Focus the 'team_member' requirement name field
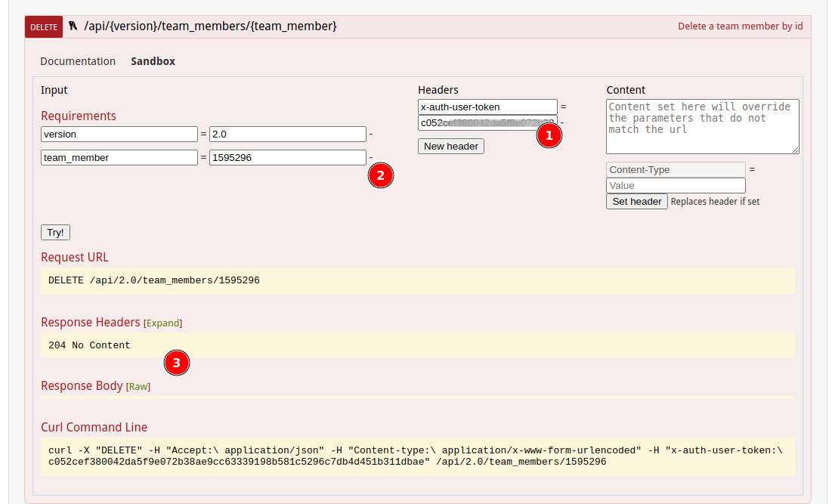 (x=119, y=158)
